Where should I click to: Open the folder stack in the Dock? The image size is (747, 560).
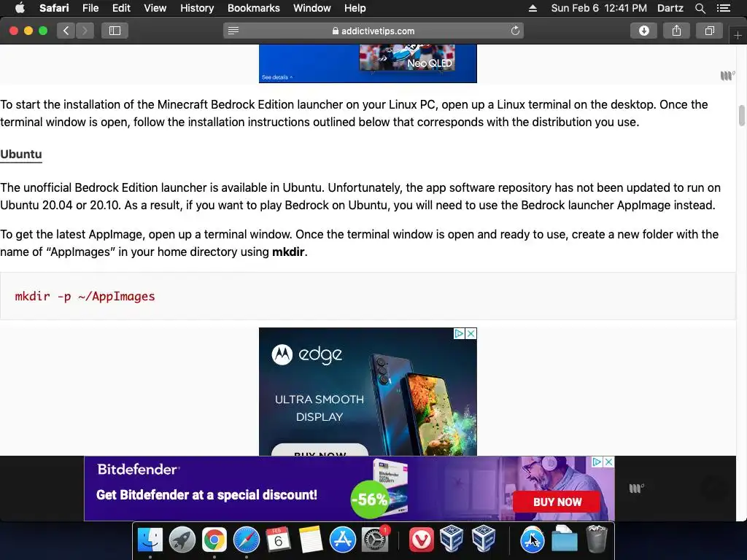[565, 539]
